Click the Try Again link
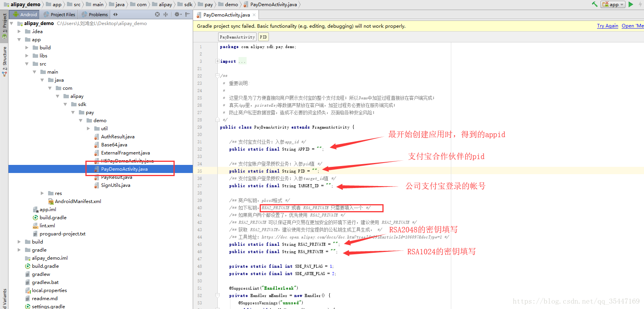Screen dimensions: 644x309 (x=607, y=26)
